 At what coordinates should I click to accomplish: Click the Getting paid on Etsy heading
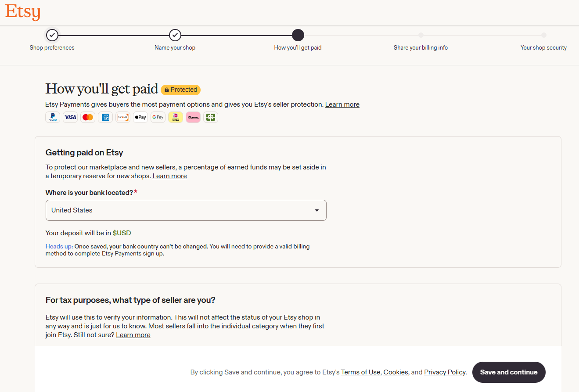84,153
